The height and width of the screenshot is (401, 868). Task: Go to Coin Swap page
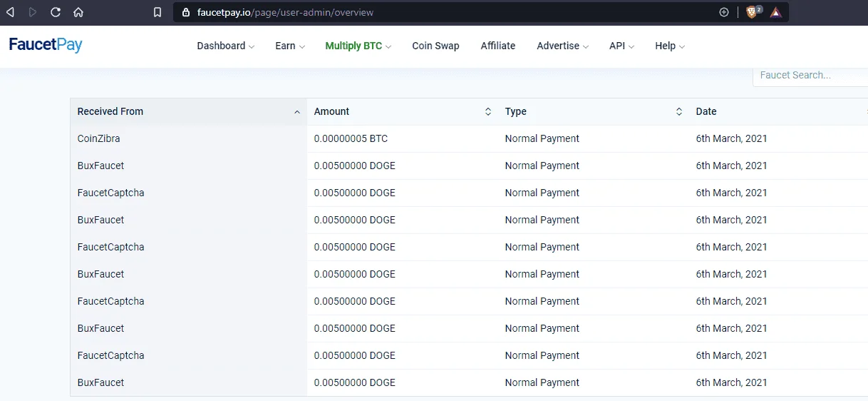tap(435, 46)
